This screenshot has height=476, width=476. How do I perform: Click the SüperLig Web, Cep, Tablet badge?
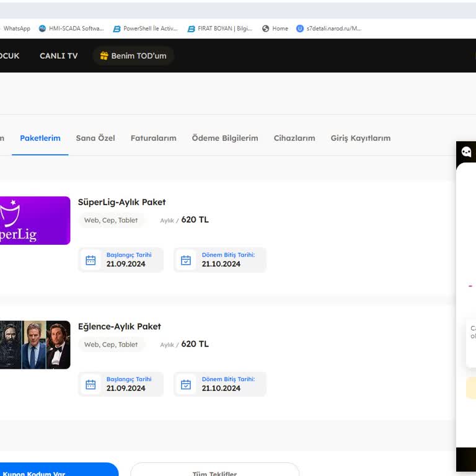(111, 220)
